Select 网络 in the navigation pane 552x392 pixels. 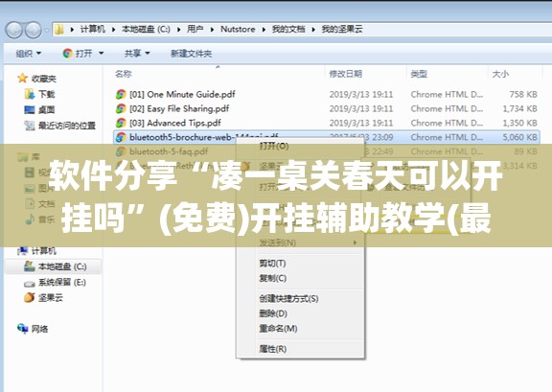click(39, 329)
